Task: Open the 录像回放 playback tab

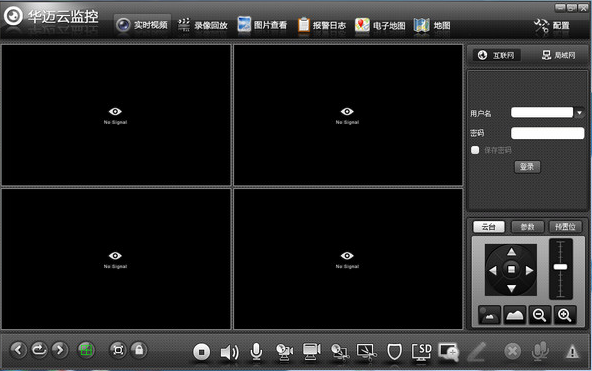Action: (x=203, y=25)
